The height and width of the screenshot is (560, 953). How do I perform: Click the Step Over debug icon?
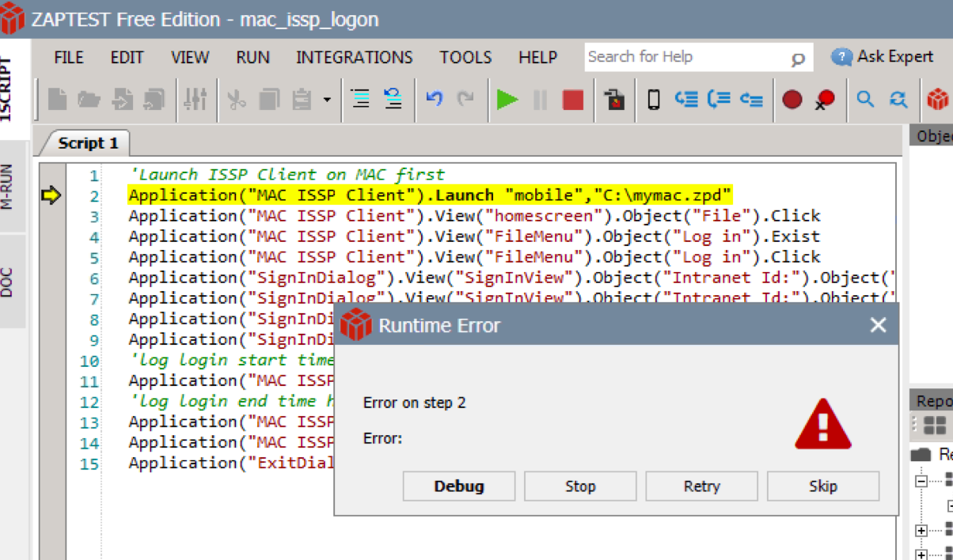click(x=719, y=100)
